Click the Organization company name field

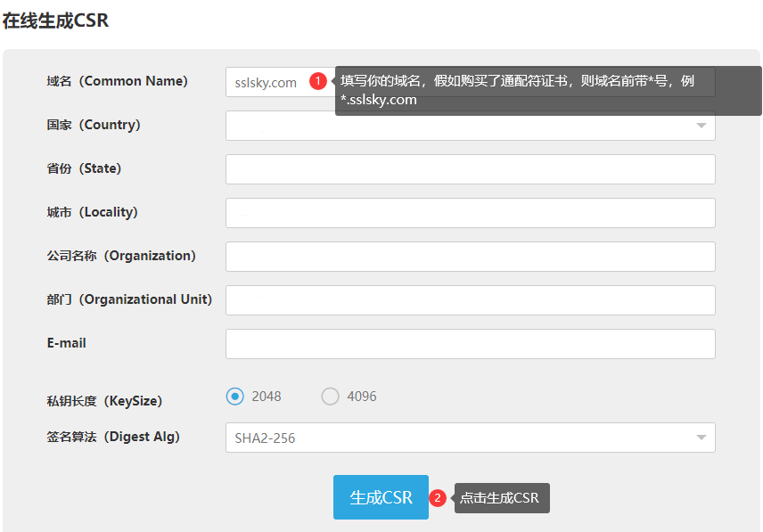[x=470, y=257]
